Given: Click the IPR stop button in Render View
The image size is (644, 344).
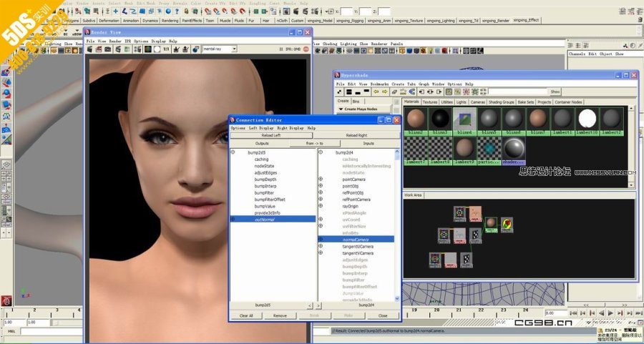Looking at the screenshot, I should tap(306, 49).
